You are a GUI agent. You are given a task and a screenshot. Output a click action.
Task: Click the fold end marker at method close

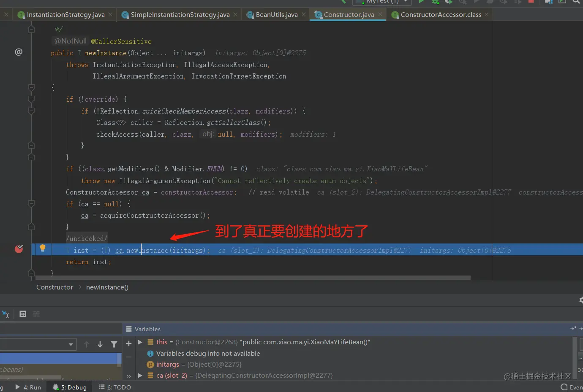[x=31, y=273]
